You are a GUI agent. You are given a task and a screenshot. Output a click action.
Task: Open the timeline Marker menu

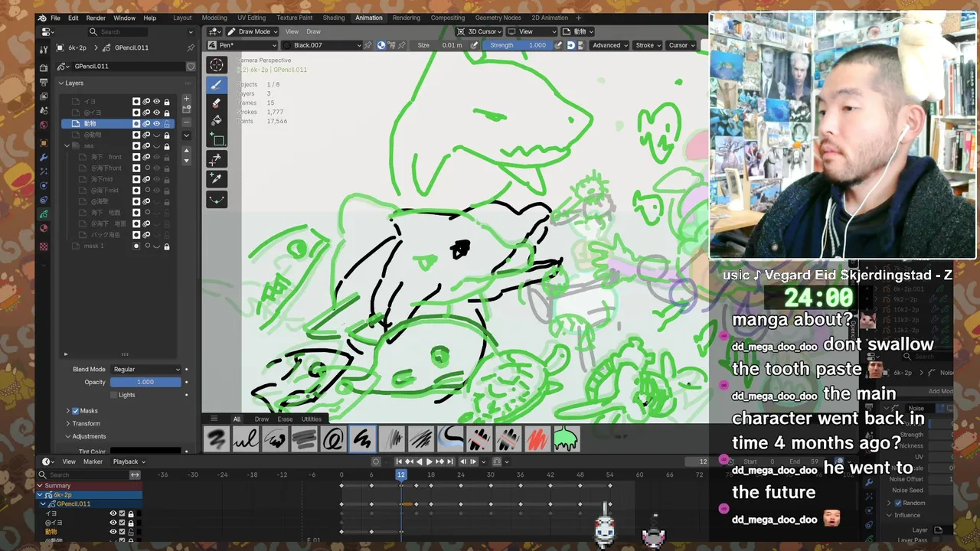point(93,461)
